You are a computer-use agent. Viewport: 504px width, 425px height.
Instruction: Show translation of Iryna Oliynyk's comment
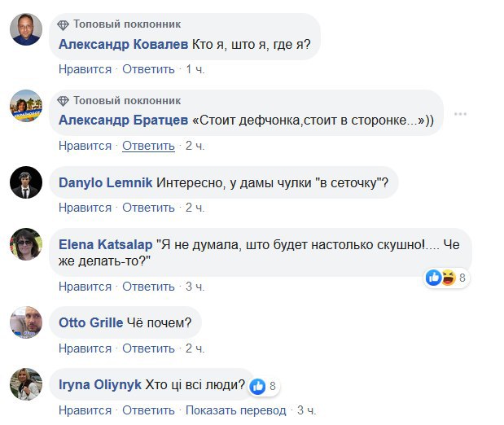click(x=235, y=410)
